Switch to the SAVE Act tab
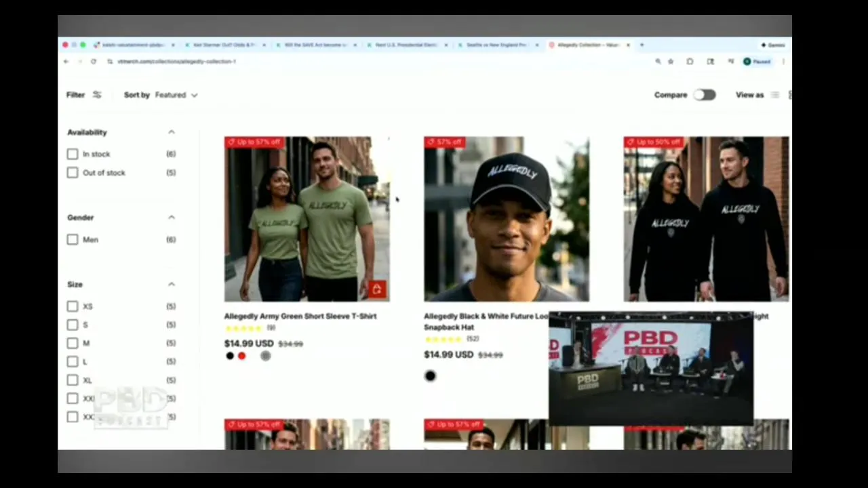Viewport: 868px width, 488px height. pos(315,45)
